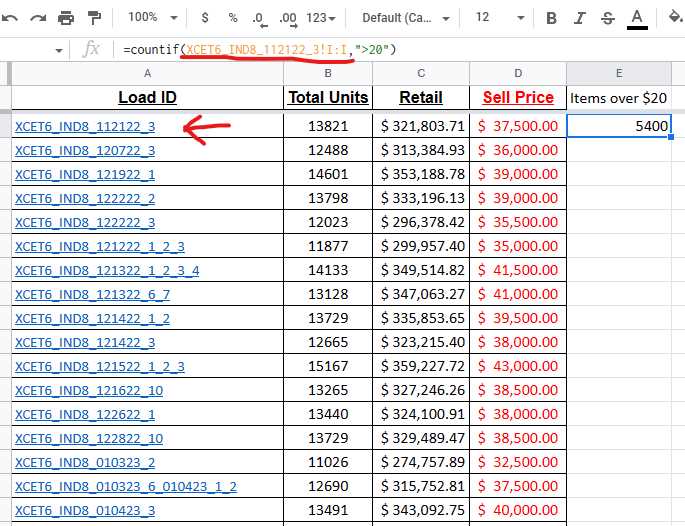Toggle Italic formatting
This screenshot has height=526, width=685.
[x=580, y=18]
